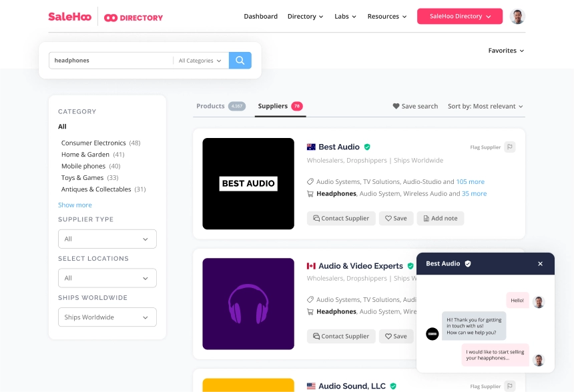Click user avatar beside the start selling message
The image size is (574, 392).
click(539, 360)
